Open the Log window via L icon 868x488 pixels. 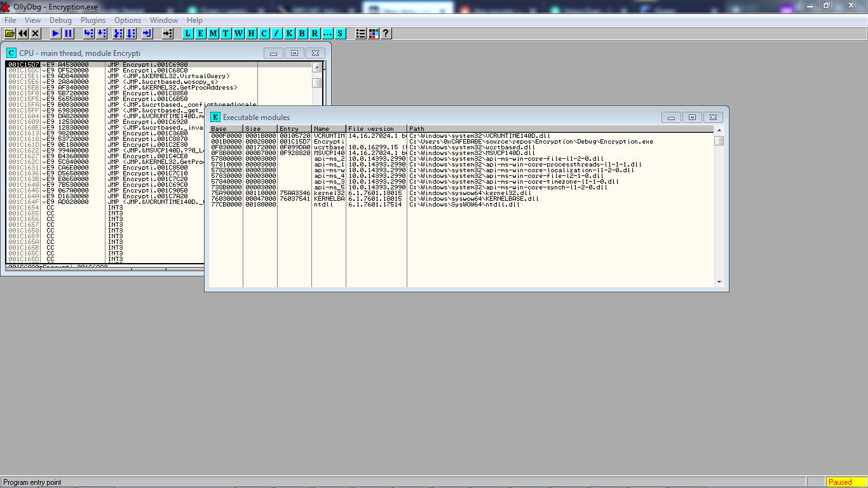pos(187,34)
